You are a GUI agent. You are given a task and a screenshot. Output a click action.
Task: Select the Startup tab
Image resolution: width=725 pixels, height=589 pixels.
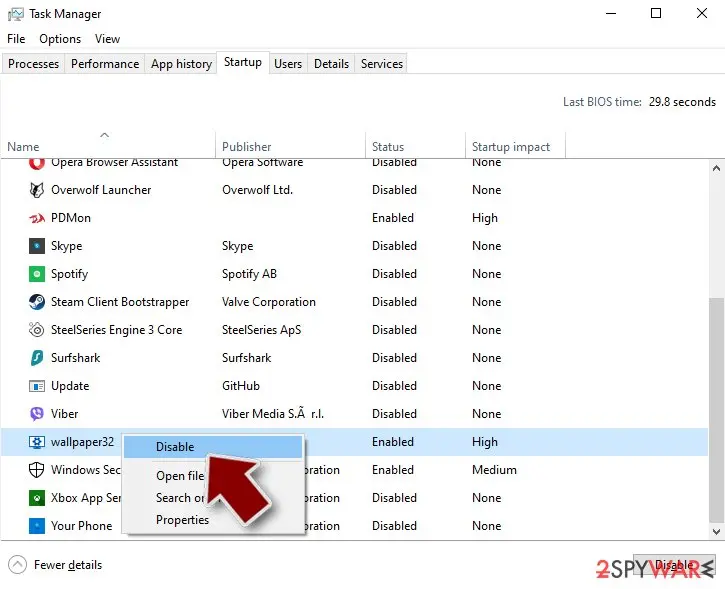tap(243, 62)
